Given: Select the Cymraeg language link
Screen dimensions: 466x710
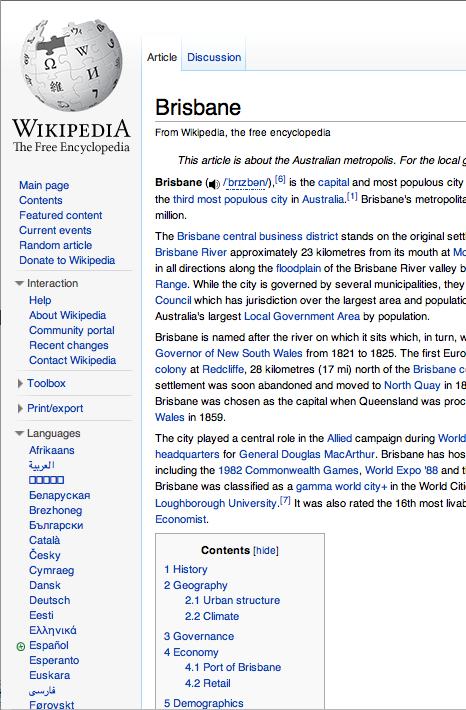Looking at the screenshot, I should point(51,570).
